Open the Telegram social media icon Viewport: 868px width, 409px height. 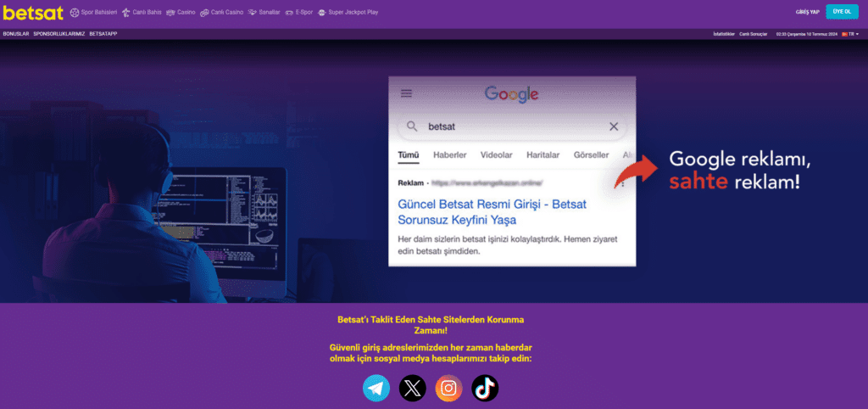(376, 388)
